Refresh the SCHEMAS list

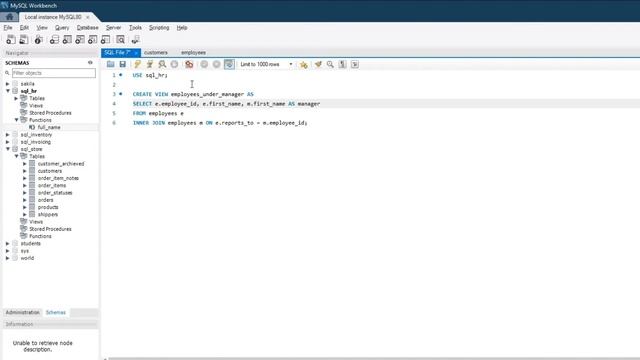coord(90,63)
